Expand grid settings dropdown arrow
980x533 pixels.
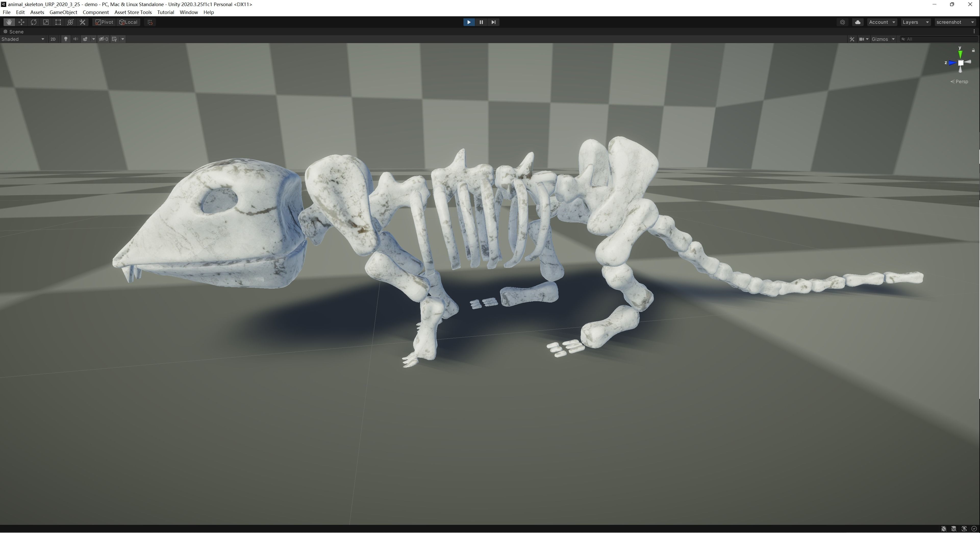tap(122, 39)
